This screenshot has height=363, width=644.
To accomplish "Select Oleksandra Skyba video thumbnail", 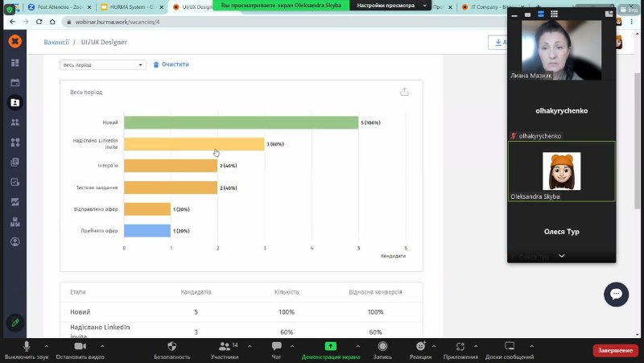I will coord(561,171).
